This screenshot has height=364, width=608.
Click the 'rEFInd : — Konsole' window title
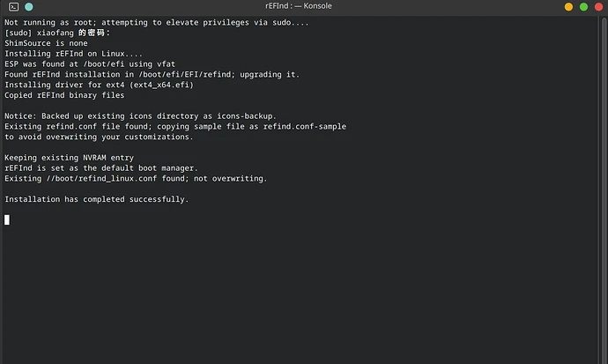pos(303,7)
